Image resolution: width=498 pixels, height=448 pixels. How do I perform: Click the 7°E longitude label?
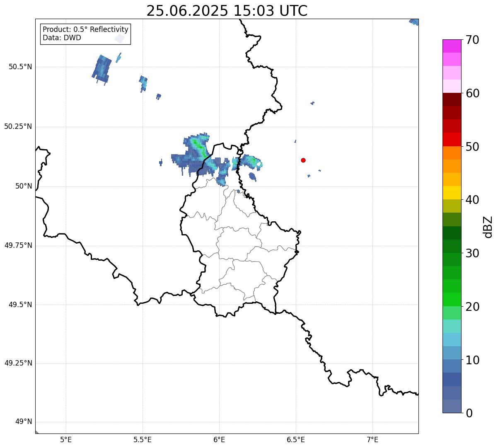coord(372,440)
